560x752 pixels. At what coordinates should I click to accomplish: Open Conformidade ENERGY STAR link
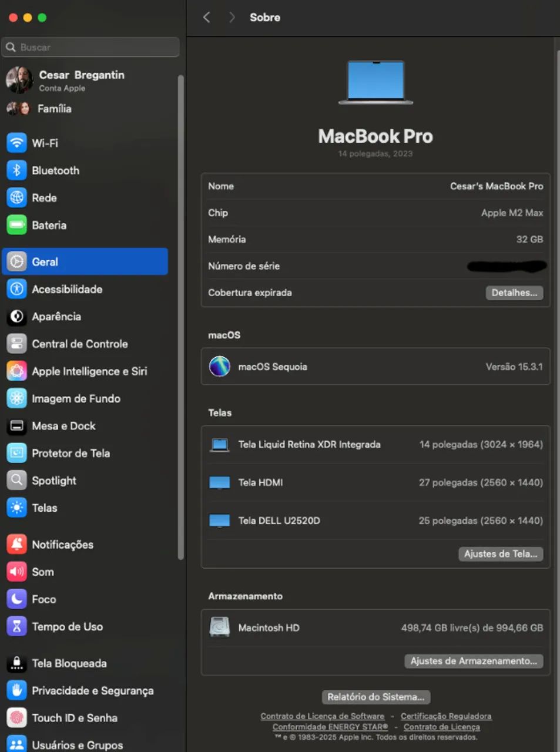[330, 727]
